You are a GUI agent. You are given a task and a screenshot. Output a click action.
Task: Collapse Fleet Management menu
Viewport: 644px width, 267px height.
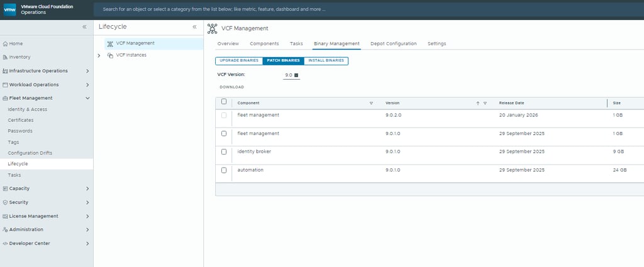point(87,99)
